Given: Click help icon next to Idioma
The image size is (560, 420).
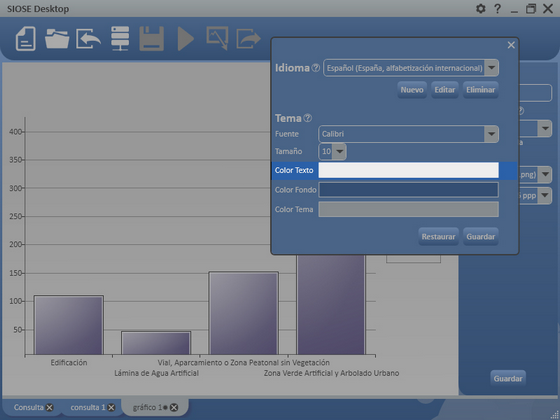Looking at the screenshot, I should click(316, 68).
